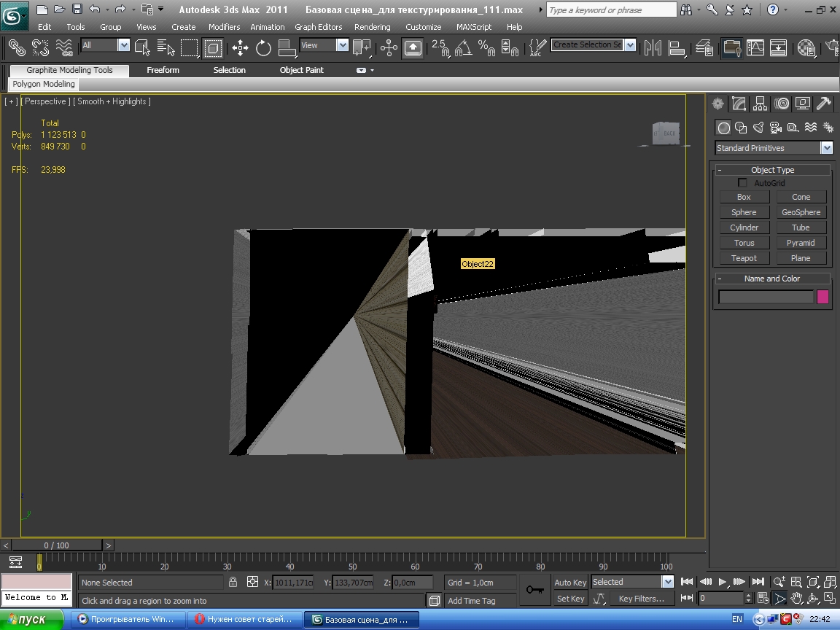Select the Lights category icon
Viewport: 840px width, 630px height.
tap(758, 128)
